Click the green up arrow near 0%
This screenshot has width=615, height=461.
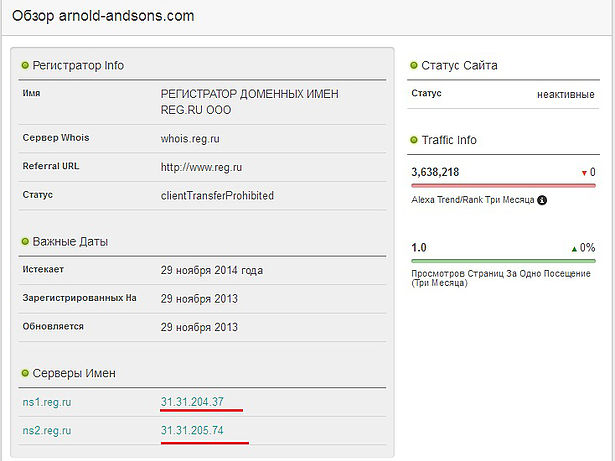(573, 247)
